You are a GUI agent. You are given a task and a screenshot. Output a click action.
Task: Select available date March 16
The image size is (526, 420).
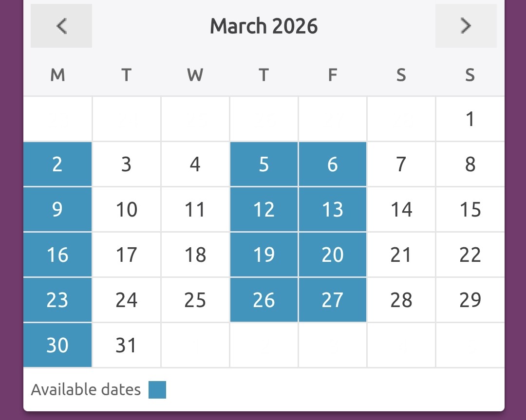click(57, 255)
